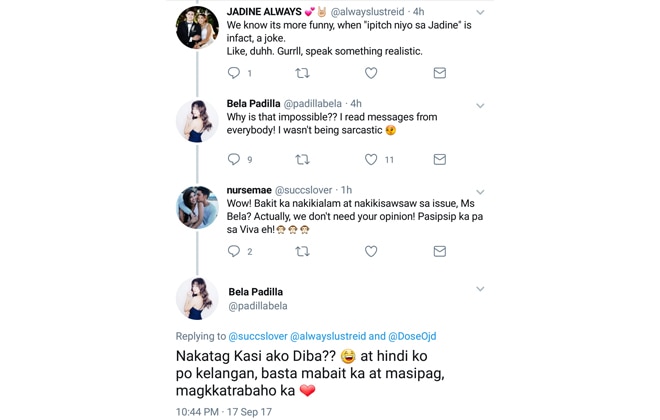Screen dimensions: 660x420
Task: Open the dropdown arrow on nursemae's tweet
Action: [x=480, y=192]
